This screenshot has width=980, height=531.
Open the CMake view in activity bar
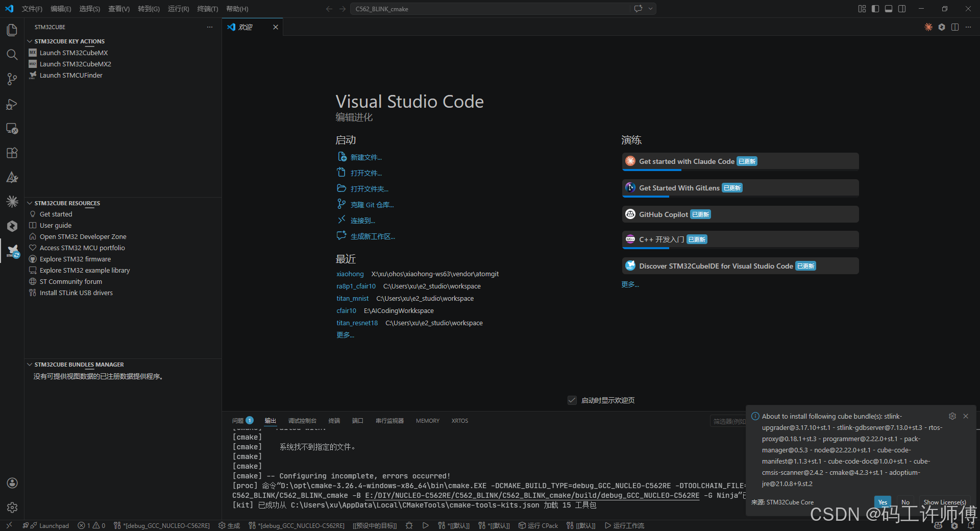point(12,177)
